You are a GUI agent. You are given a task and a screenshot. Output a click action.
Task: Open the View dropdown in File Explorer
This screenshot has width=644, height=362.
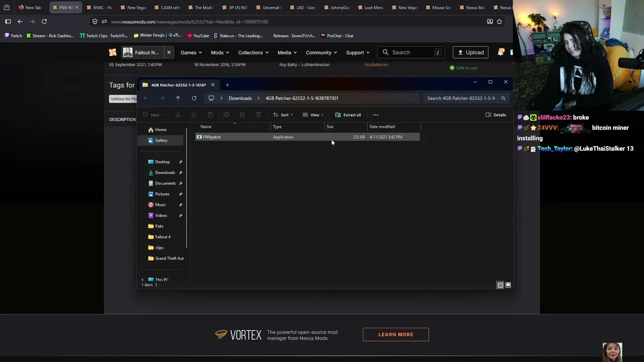tap(313, 115)
